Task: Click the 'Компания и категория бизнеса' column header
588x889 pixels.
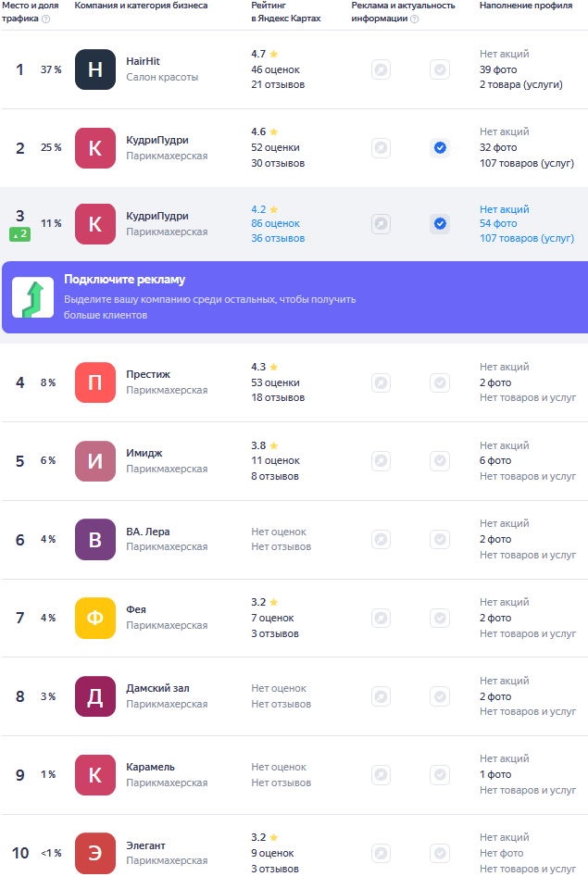Action: click(141, 6)
